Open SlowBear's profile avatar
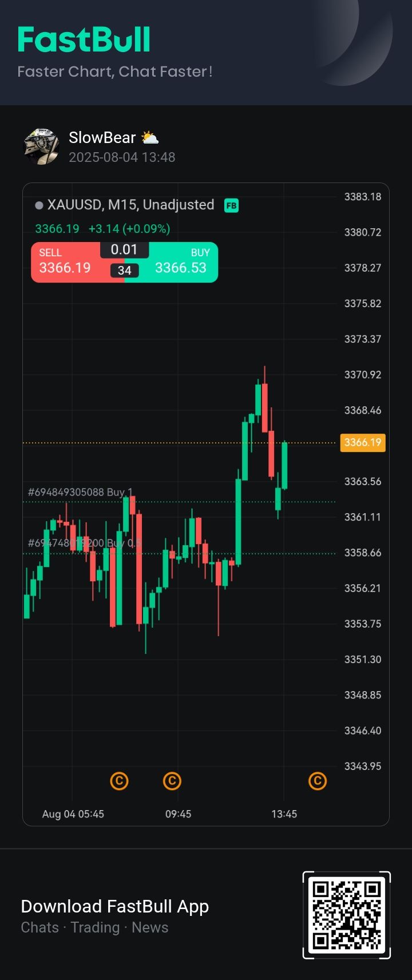The height and width of the screenshot is (980, 412). click(x=41, y=146)
